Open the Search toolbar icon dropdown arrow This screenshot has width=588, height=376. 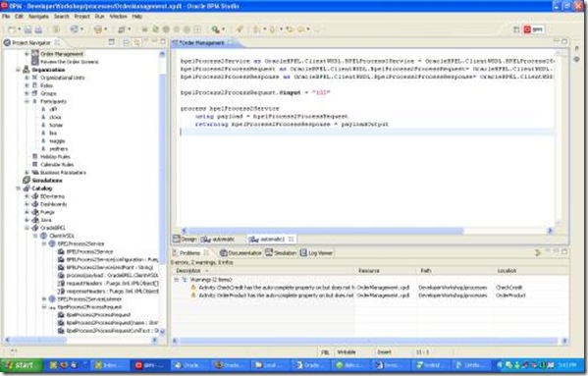pyautogui.click(x=223, y=29)
